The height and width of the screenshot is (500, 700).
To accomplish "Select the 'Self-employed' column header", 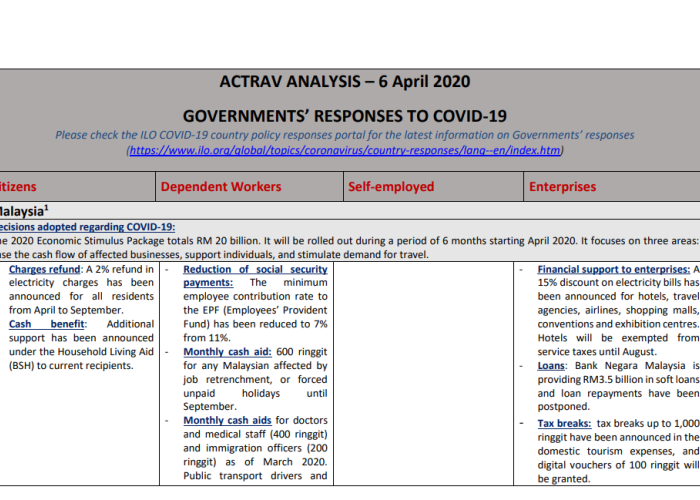I will point(391,187).
